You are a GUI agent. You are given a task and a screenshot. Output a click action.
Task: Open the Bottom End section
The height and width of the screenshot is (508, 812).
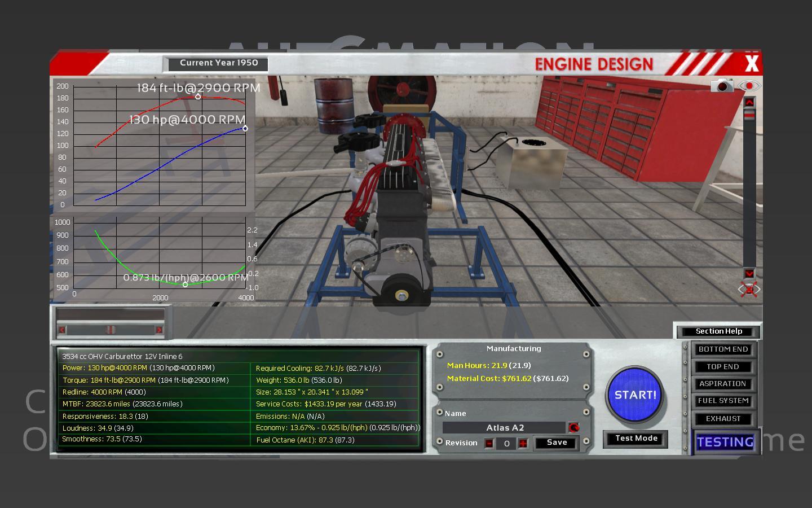coord(723,349)
